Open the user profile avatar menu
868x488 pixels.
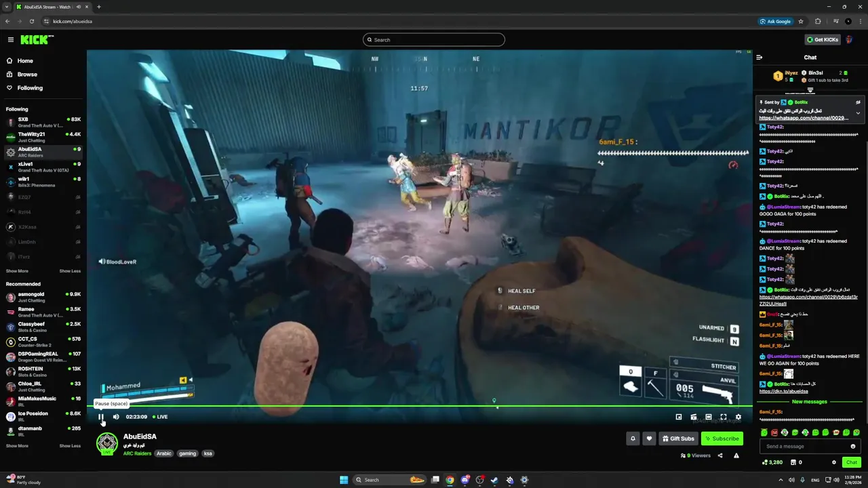point(850,39)
